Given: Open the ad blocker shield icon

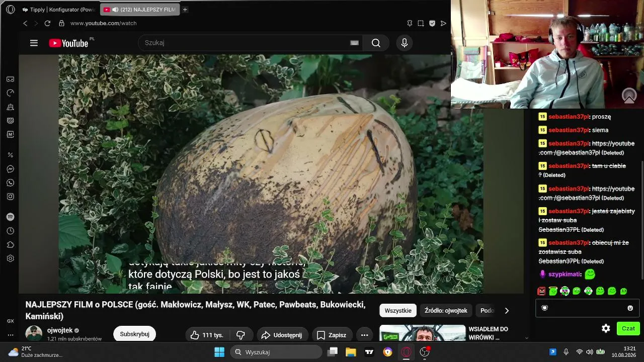Looking at the screenshot, I should (432, 23).
